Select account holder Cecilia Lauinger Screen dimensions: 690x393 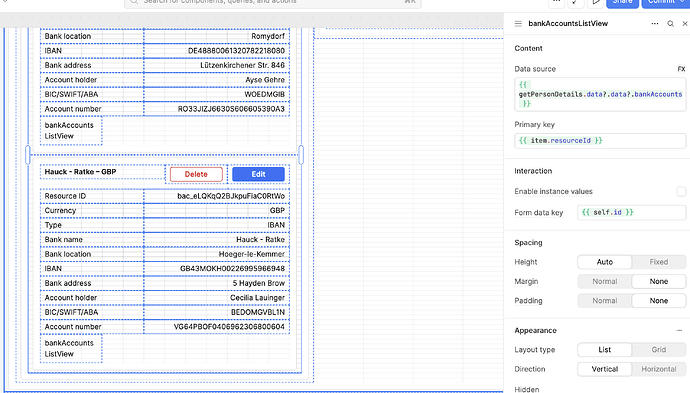tap(257, 298)
